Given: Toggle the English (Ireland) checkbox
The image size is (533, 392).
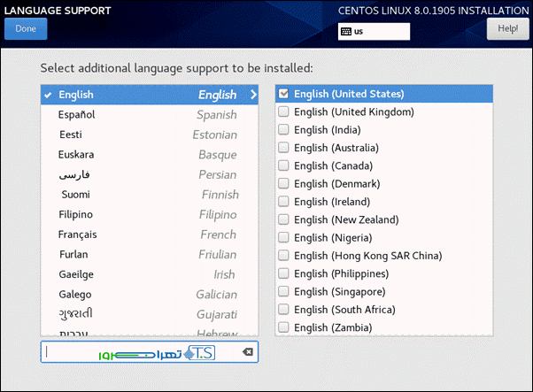Looking at the screenshot, I should (x=283, y=202).
